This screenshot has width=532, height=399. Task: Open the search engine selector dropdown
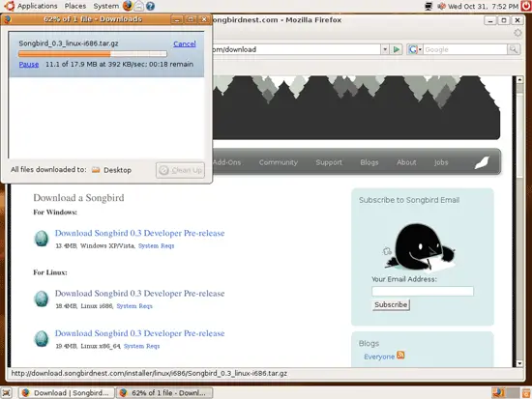point(420,50)
